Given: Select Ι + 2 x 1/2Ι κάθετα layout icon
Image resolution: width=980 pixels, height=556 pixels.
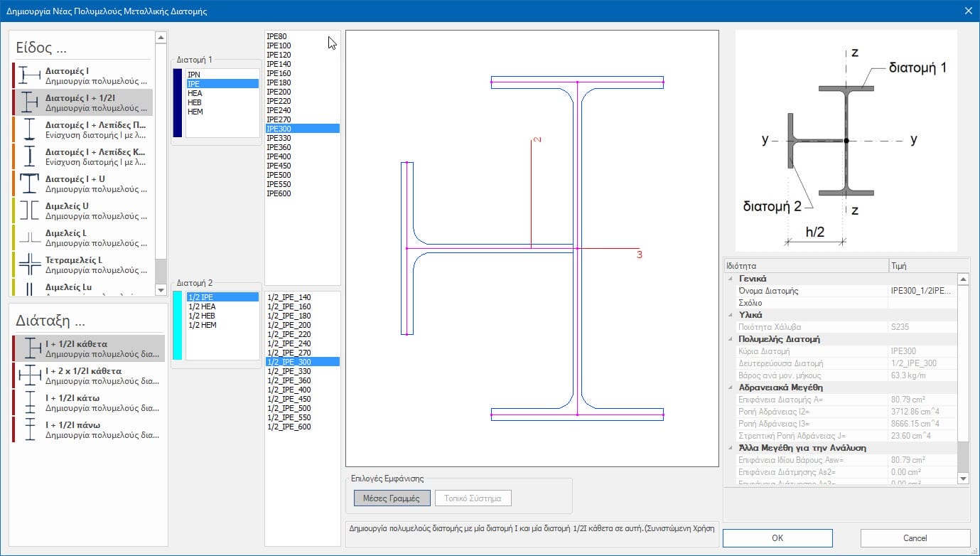Looking at the screenshot, I should [29, 375].
